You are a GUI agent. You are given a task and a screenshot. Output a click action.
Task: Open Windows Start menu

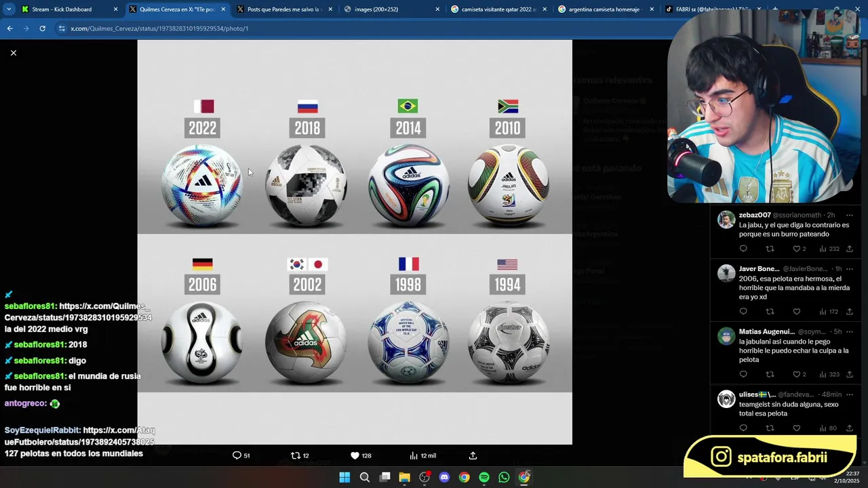pyautogui.click(x=344, y=477)
